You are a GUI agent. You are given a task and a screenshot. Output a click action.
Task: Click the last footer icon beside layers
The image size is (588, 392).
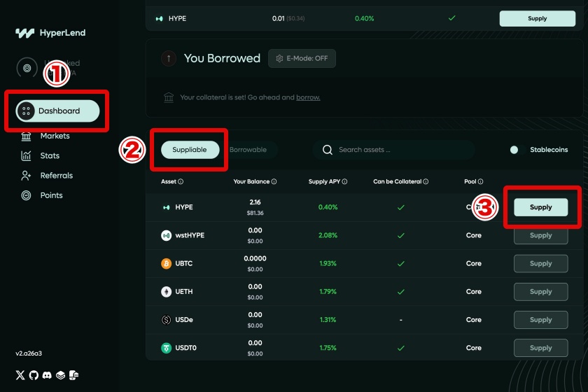74,375
